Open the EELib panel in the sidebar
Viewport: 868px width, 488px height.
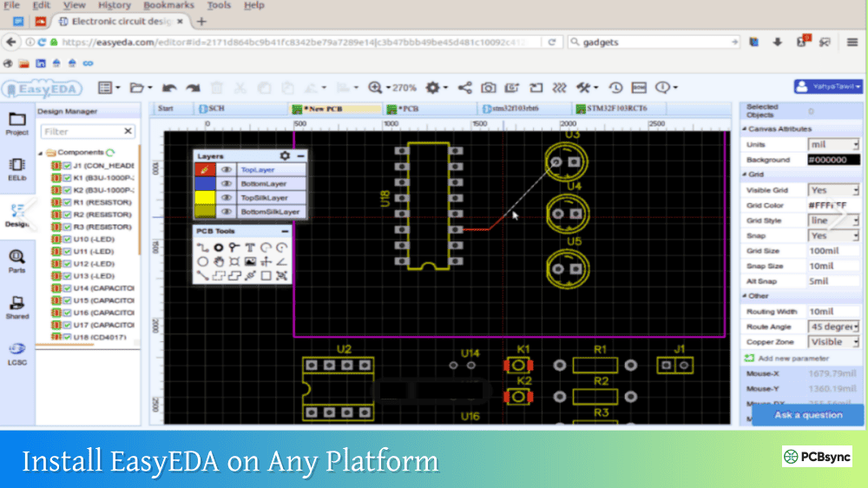pos(16,168)
